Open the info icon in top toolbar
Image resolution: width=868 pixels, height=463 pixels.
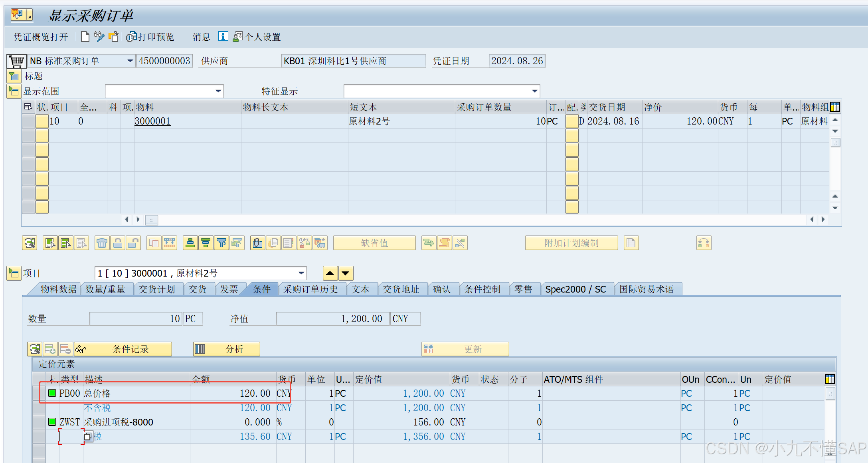click(x=223, y=37)
